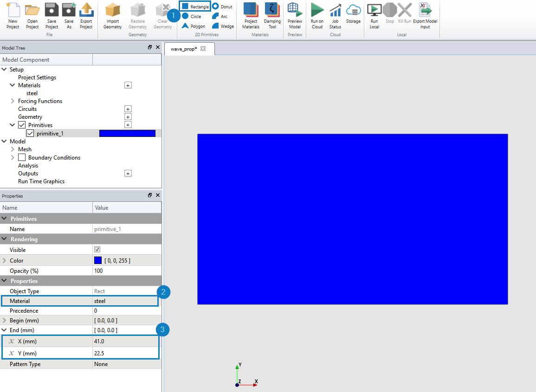Select the Circle primitive tool

pyautogui.click(x=191, y=16)
